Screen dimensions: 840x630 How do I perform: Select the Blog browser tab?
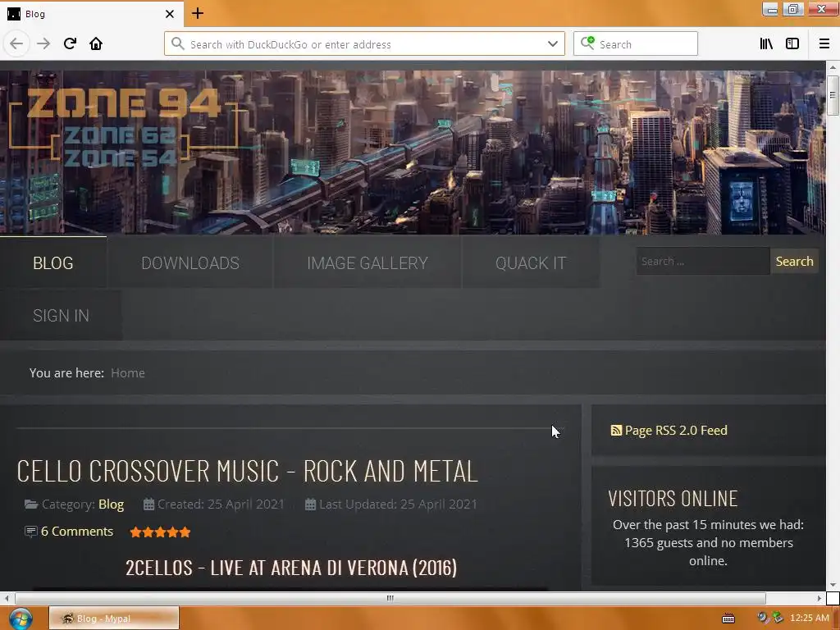[92, 13]
